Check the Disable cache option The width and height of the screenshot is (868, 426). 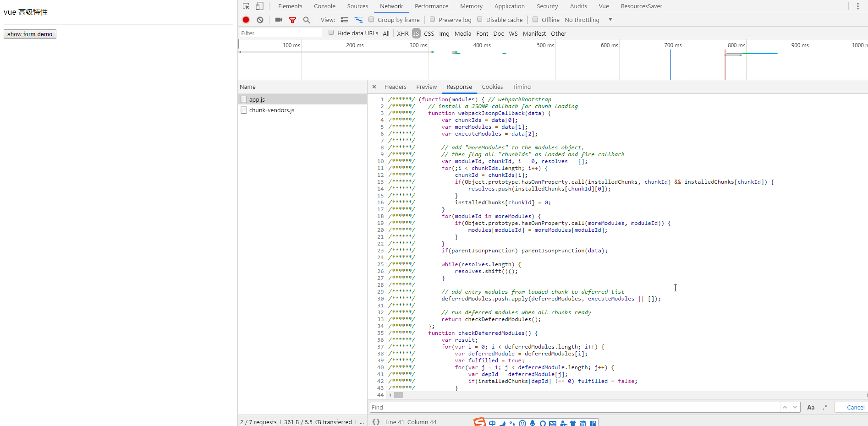coord(480,19)
